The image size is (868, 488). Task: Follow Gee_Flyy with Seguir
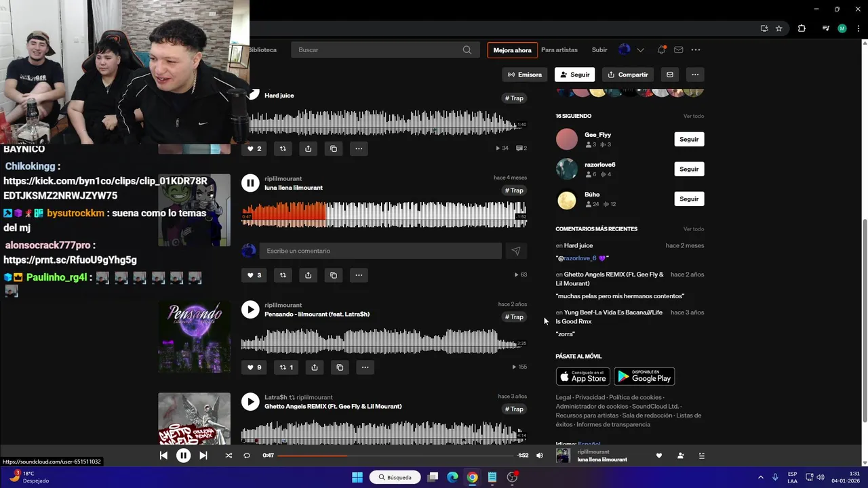689,139
